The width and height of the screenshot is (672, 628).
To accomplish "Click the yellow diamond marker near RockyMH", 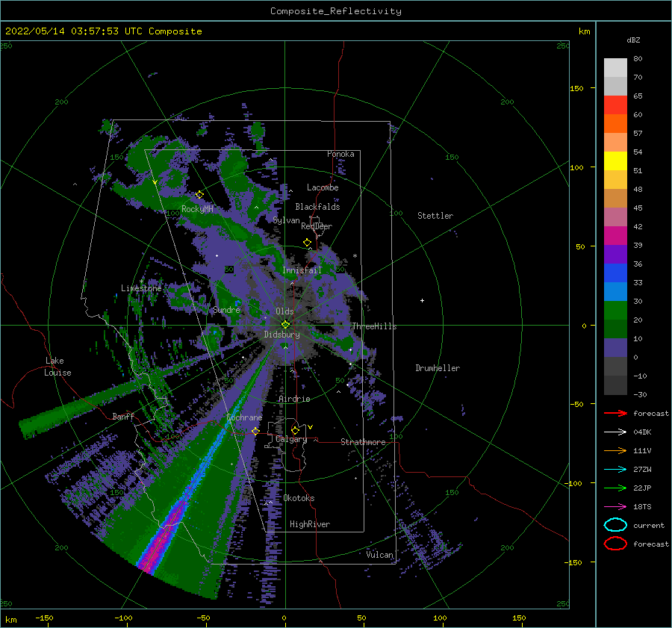I will coord(199,195).
